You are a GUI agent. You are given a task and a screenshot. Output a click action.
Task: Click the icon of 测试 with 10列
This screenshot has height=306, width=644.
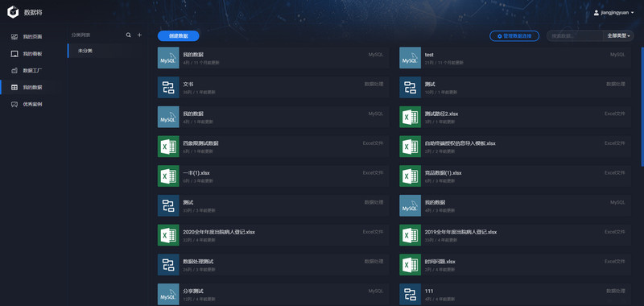pos(411,87)
